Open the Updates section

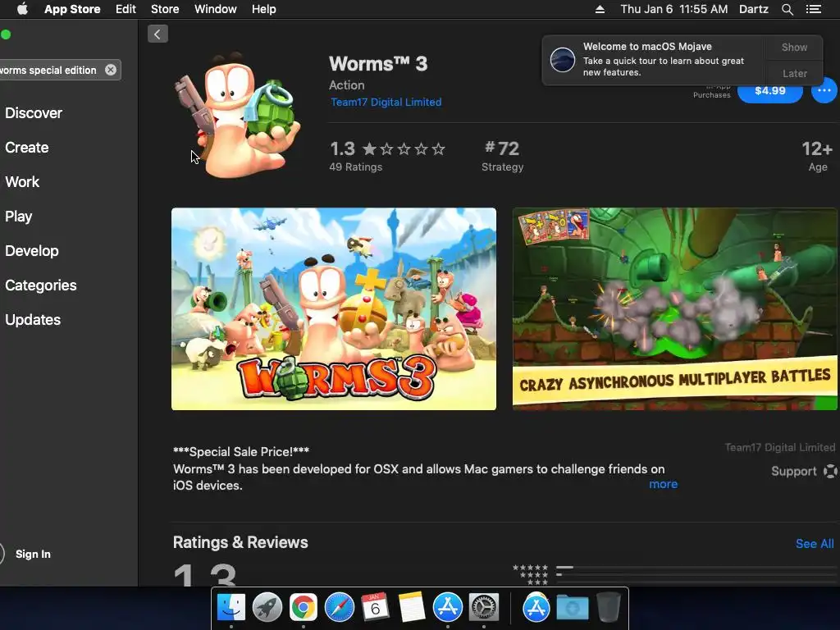pyautogui.click(x=33, y=320)
